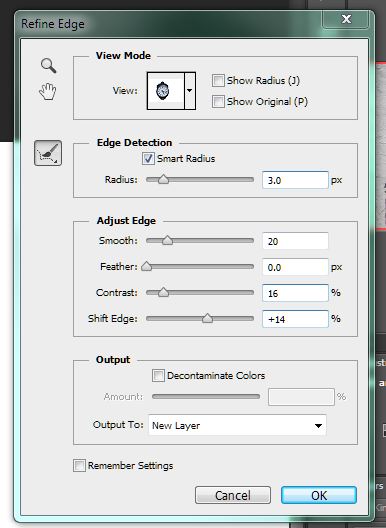Uncheck the Smart Radius checkbox
Screen dimensions: 386x528
(x=148, y=159)
